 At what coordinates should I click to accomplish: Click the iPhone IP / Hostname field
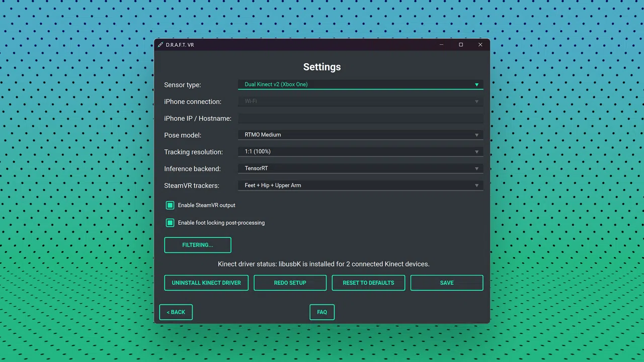pos(360,118)
